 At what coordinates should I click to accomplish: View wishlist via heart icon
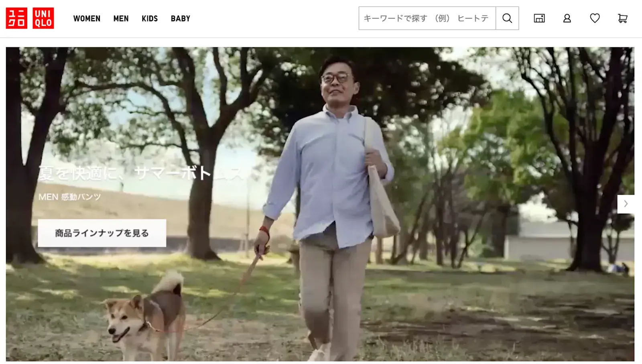point(595,18)
